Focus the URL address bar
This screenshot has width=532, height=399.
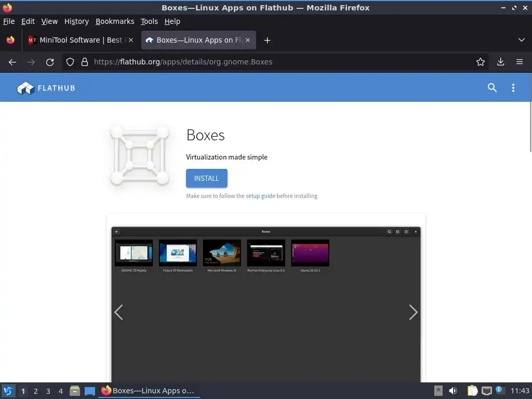pos(275,62)
